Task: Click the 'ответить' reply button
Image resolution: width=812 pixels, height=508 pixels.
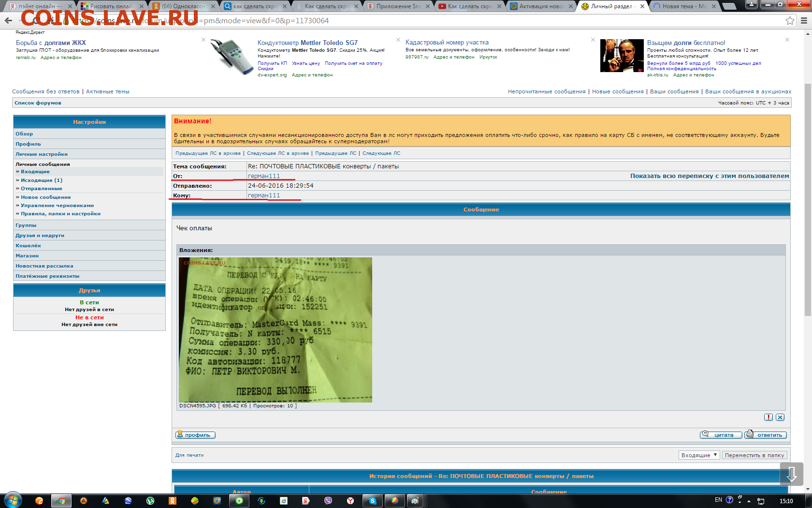Action: 766,435
